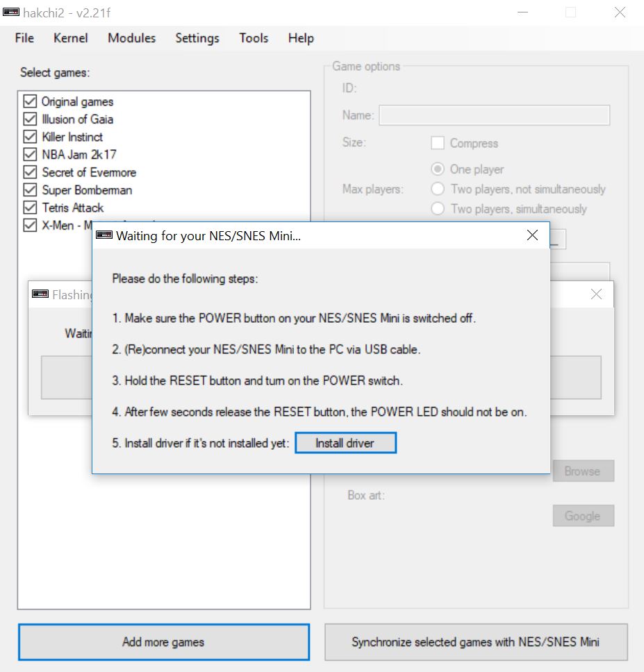The image size is (644, 672).
Task: Minimize the hakchi2 window
Action: tap(522, 12)
